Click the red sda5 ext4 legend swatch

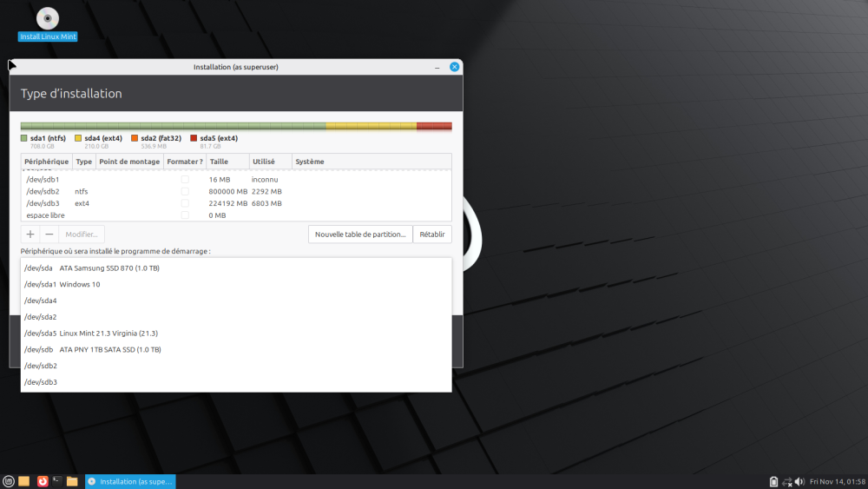point(194,138)
